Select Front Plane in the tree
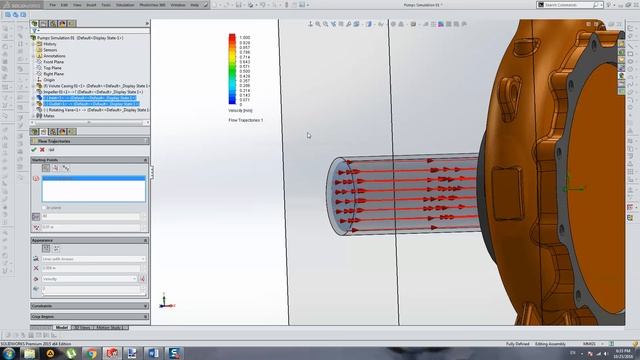 pos(53,62)
